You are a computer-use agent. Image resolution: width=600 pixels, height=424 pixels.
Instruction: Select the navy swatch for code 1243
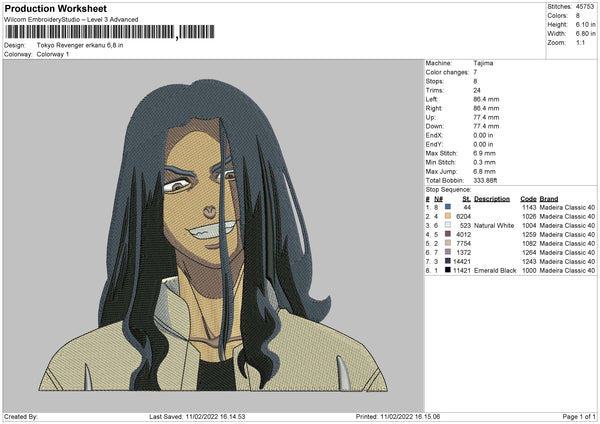click(x=448, y=261)
